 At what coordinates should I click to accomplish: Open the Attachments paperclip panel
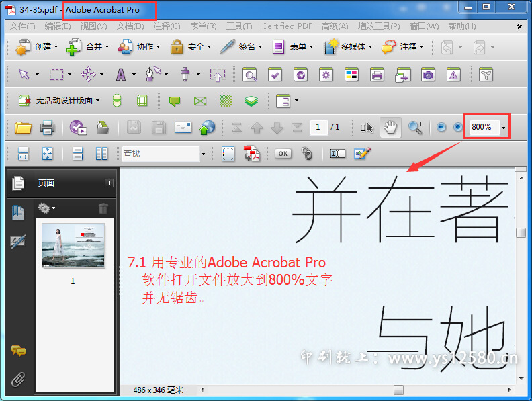[18, 380]
